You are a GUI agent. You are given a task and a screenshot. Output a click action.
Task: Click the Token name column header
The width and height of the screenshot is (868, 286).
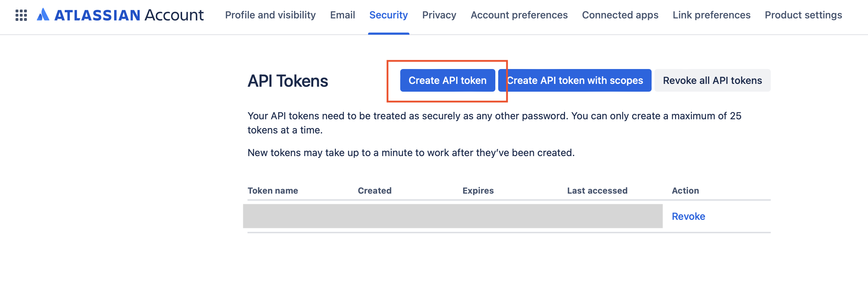tap(273, 190)
